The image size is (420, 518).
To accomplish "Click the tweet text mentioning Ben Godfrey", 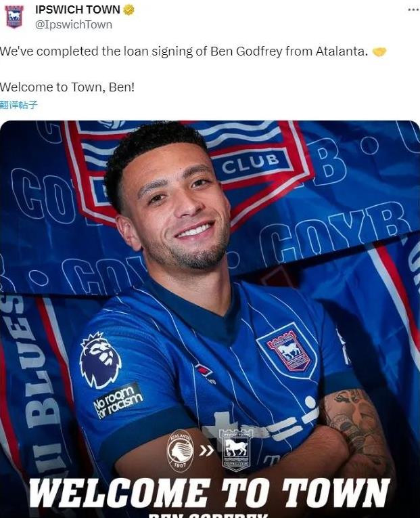I will click(184, 51).
